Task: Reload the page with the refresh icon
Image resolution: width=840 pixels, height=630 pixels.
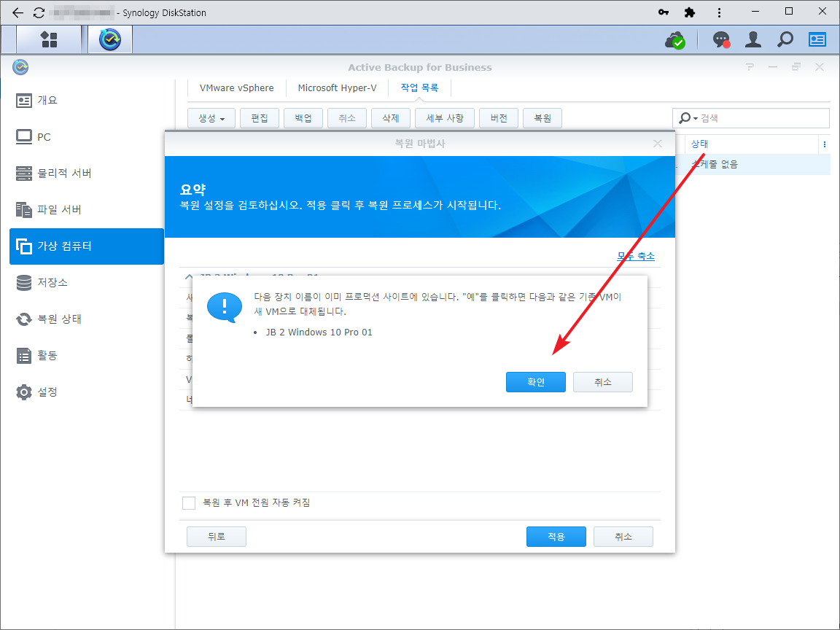Action: point(39,12)
